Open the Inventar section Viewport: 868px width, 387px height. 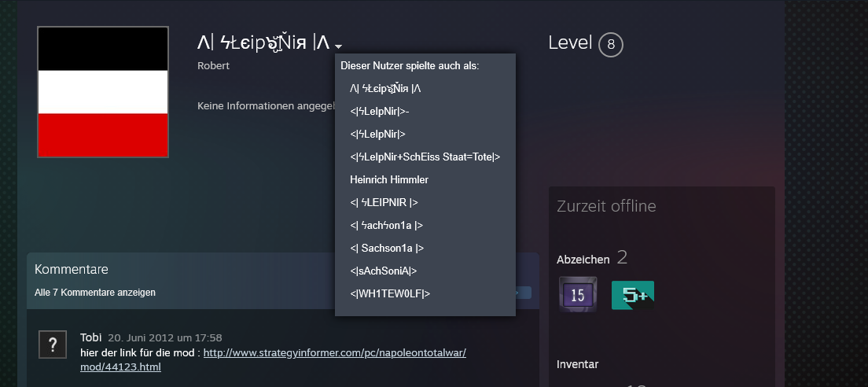(578, 364)
